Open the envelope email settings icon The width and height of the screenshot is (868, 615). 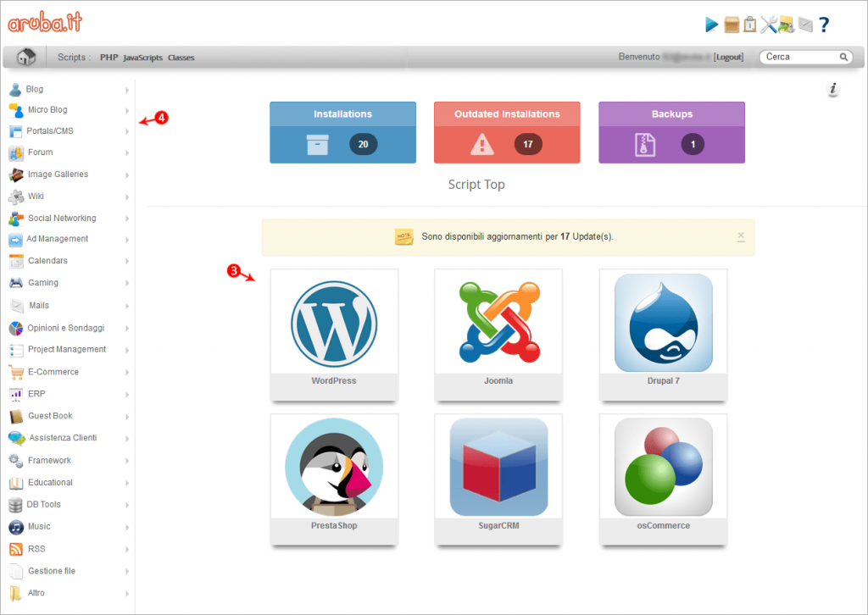pos(805,25)
